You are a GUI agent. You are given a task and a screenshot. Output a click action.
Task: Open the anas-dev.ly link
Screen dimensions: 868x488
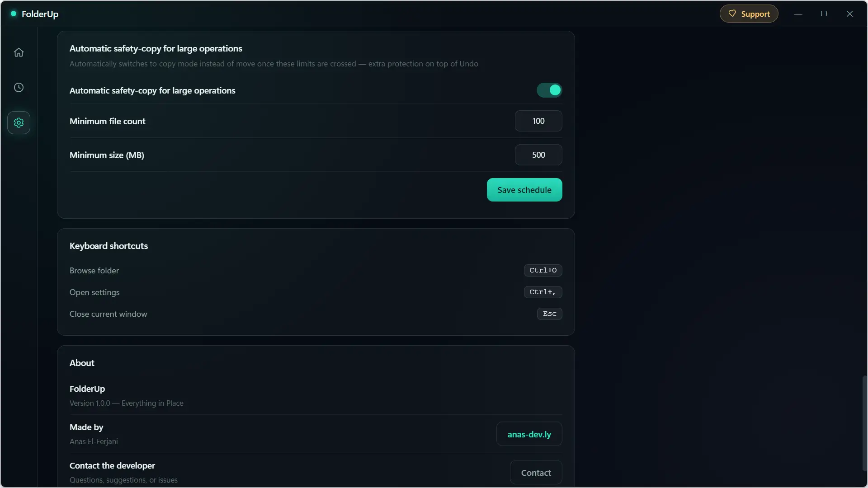click(529, 434)
